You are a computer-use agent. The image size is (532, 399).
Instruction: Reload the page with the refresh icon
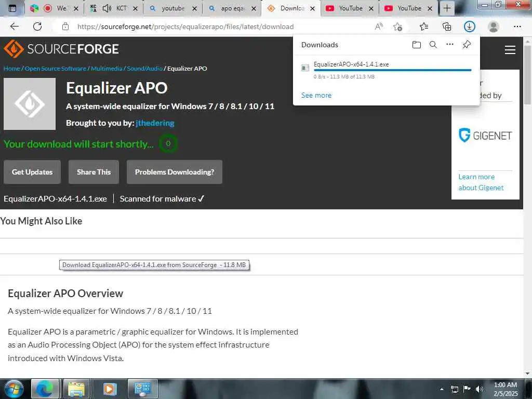(37, 26)
